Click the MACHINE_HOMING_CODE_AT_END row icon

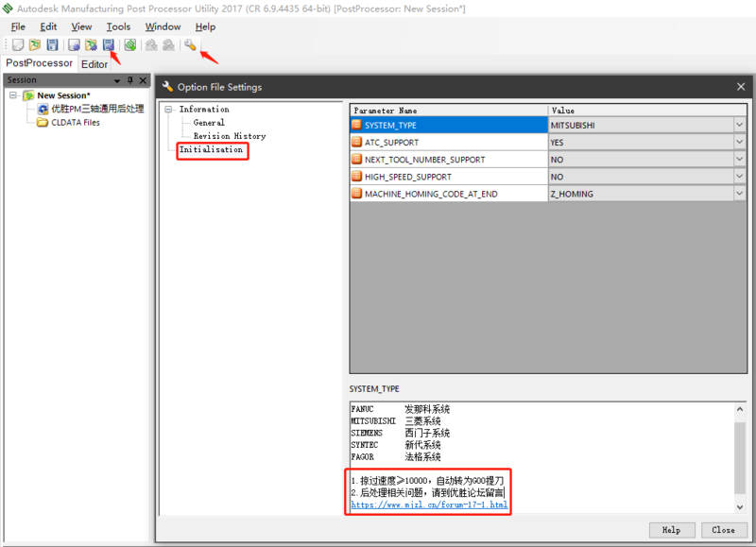tap(357, 194)
